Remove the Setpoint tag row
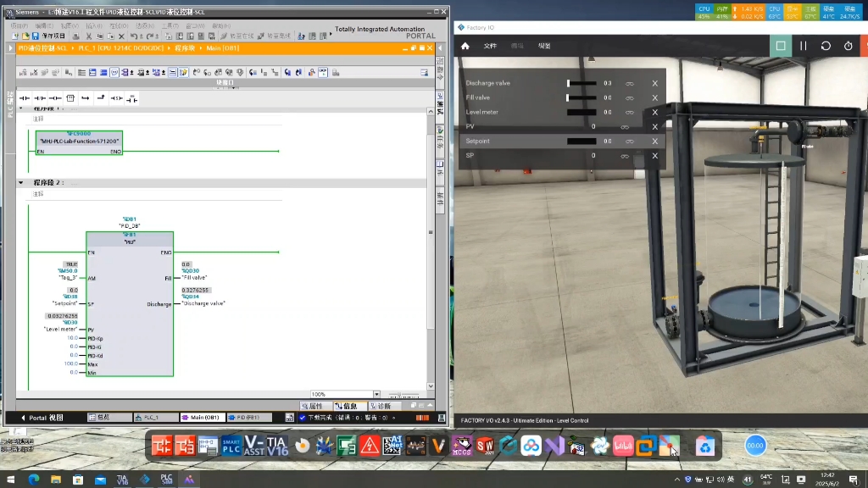The width and height of the screenshot is (868, 488). click(654, 141)
